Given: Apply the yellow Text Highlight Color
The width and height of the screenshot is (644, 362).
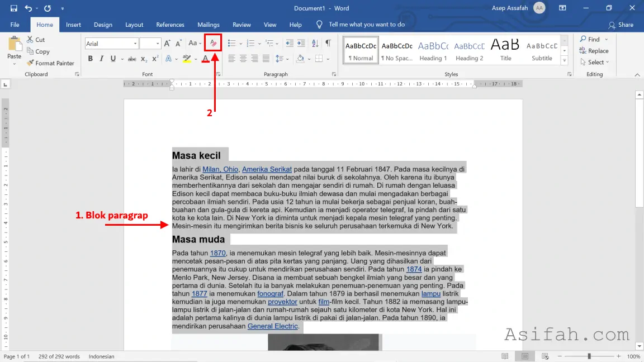Looking at the screenshot, I should click(x=187, y=59).
